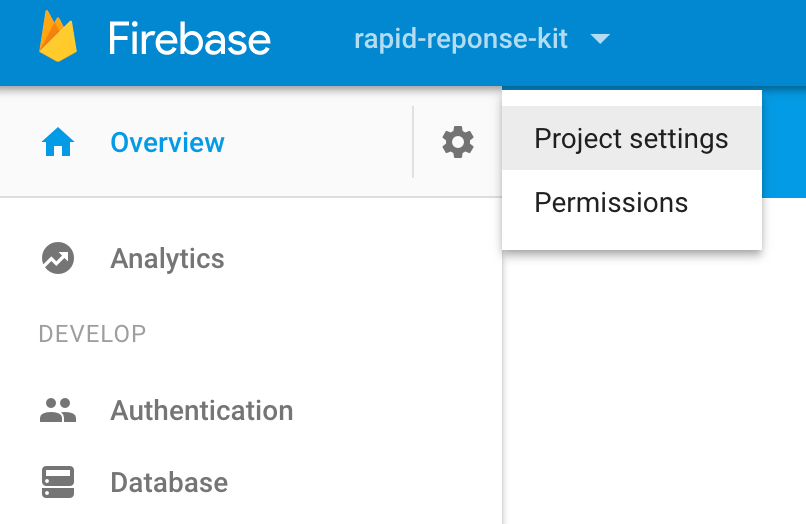Navigate to the Authentication section
This screenshot has width=806, height=524.
pos(201,410)
